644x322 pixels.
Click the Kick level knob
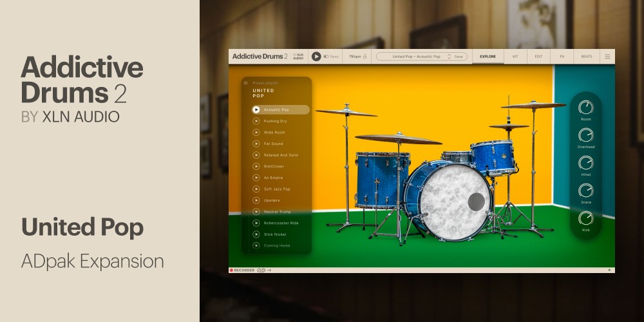point(585,218)
